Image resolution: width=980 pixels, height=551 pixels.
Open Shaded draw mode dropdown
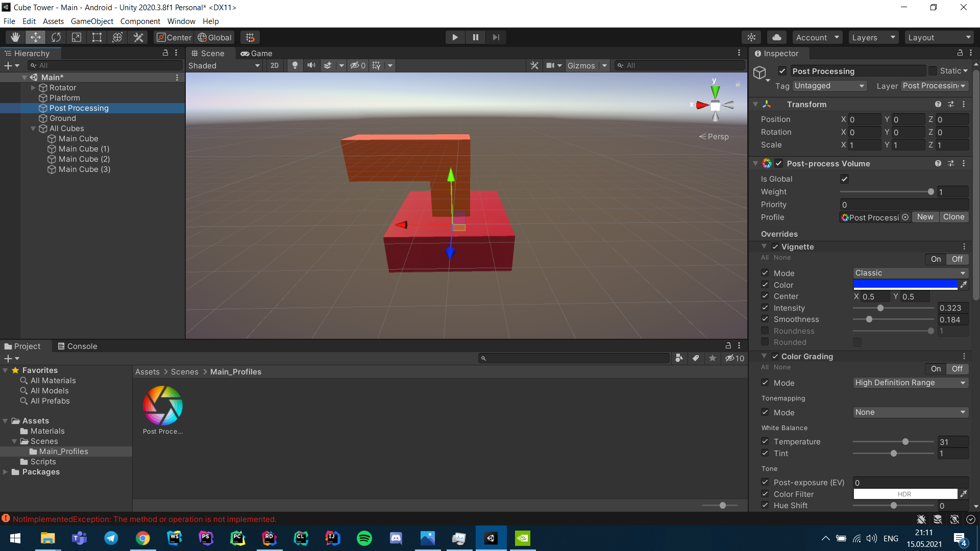coord(224,65)
